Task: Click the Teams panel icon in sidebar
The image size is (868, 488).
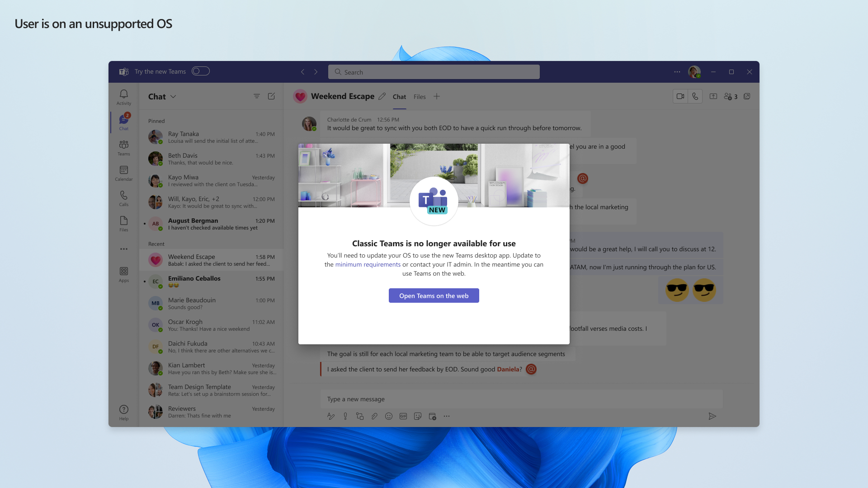Action: [x=123, y=148]
